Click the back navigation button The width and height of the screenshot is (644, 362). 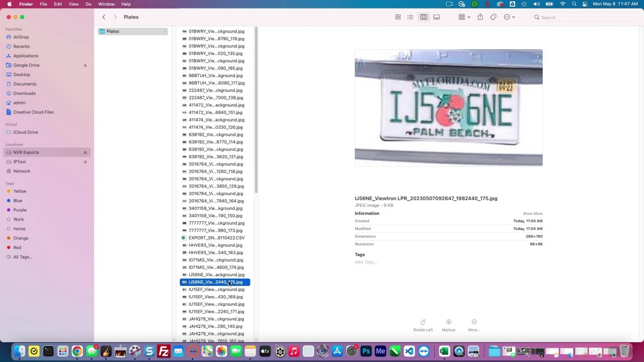pyautogui.click(x=103, y=17)
